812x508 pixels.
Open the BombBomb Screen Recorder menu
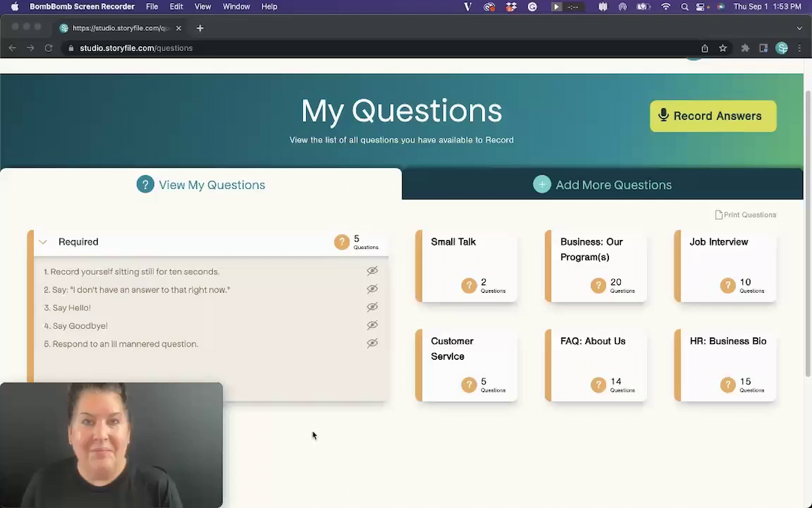click(x=82, y=7)
